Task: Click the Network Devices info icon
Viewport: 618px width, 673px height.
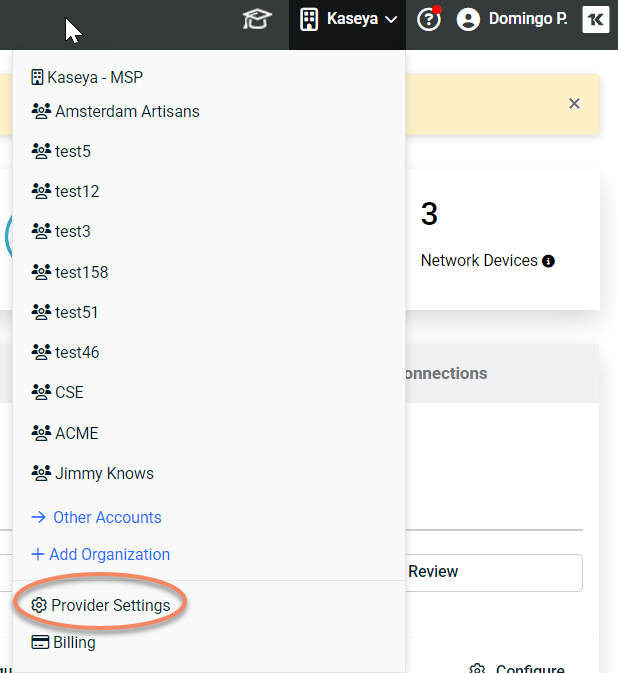Action: (548, 261)
